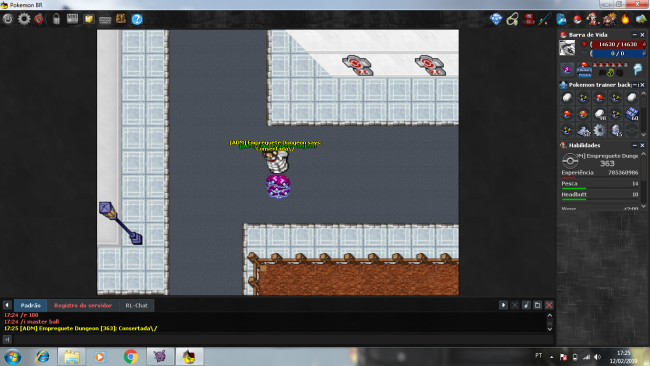
Task: Click the chat message input field
Action: (x=283, y=339)
